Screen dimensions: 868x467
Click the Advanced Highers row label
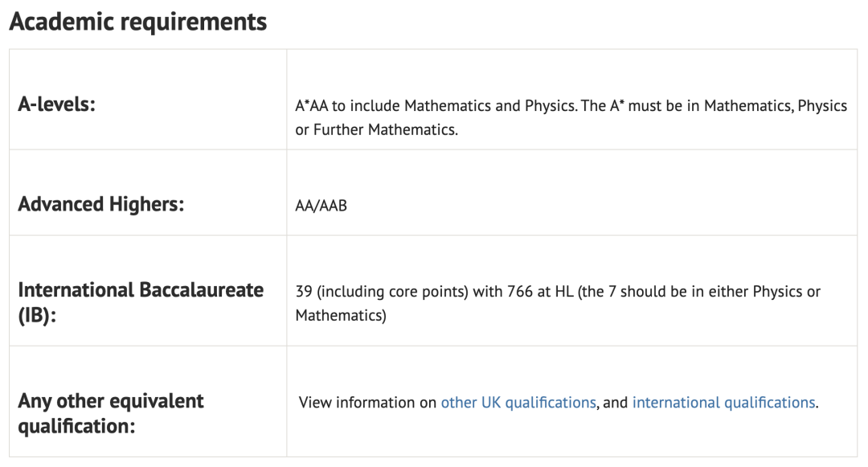click(101, 204)
